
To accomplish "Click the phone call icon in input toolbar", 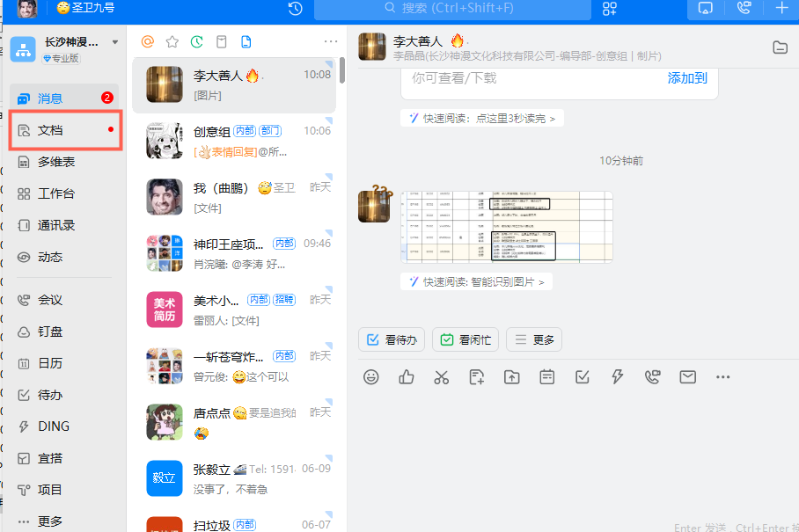I will click(652, 377).
